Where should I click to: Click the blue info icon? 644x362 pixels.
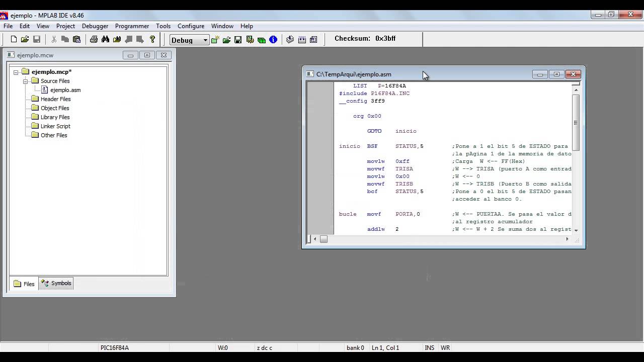click(x=273, y=40)
